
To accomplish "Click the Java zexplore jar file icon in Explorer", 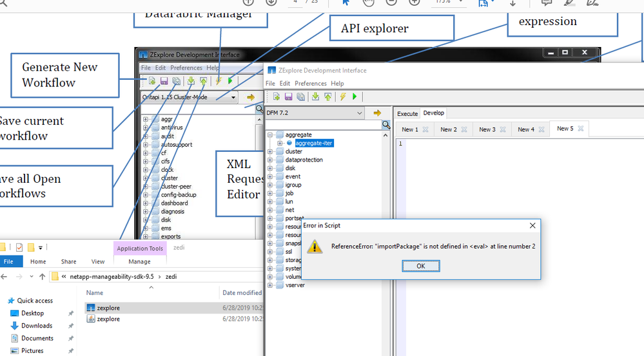I will tap(91, 319).
